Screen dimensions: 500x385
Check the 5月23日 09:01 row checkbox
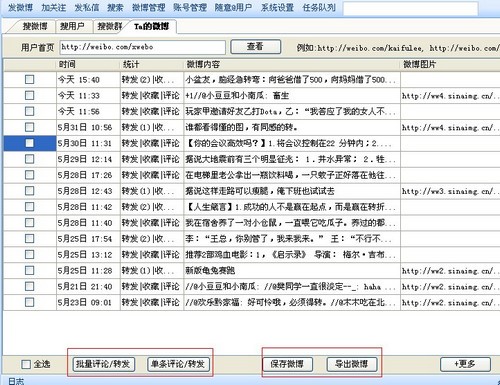click(x=30, y=302)
